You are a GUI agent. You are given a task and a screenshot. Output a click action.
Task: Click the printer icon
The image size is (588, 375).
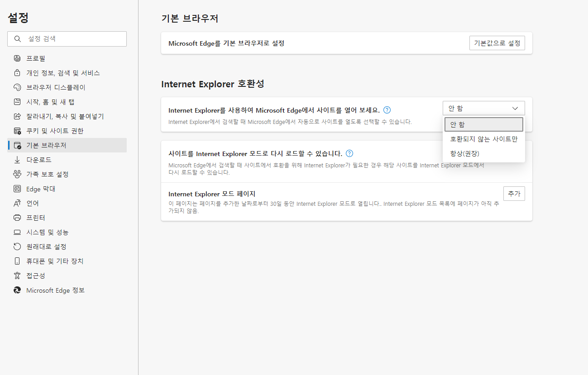(x=17, y=218)
